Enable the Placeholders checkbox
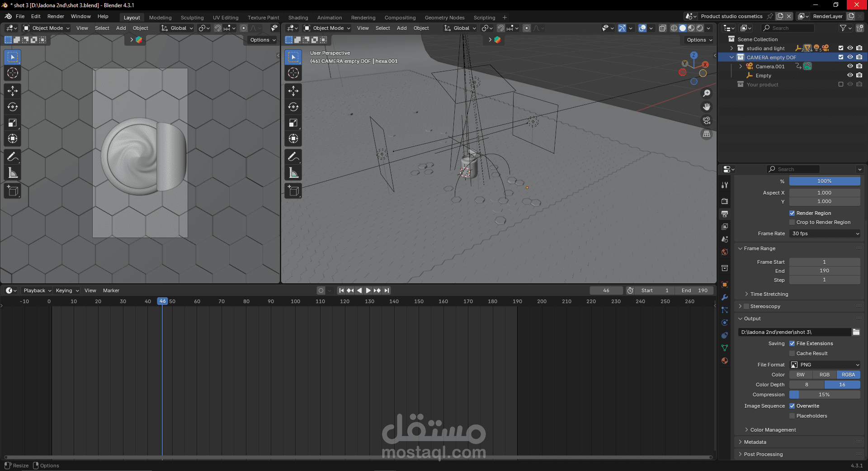 (792, 416)
